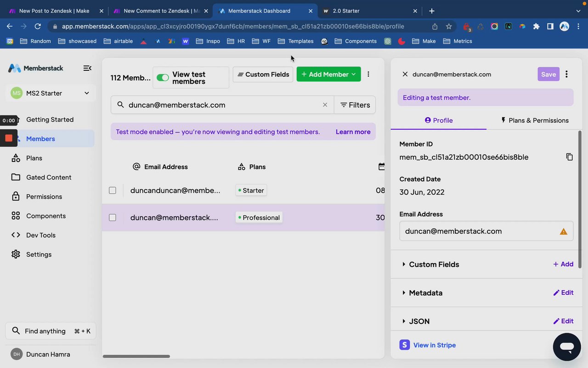Sort by Email Address column header

(160, 167)
